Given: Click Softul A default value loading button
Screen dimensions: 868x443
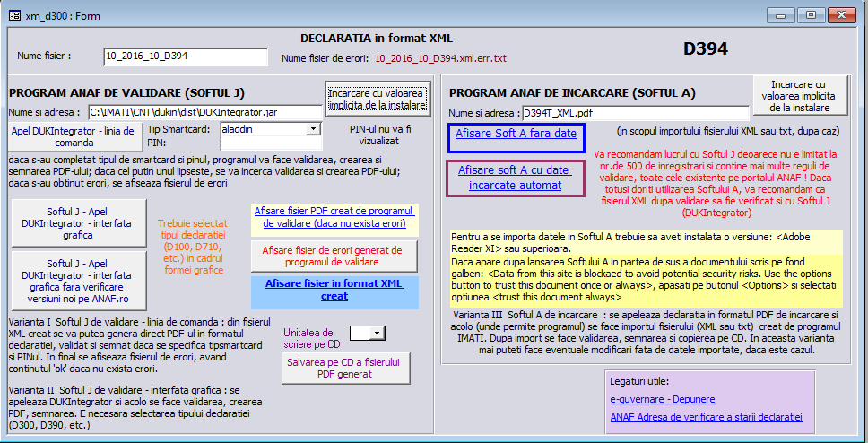Looking at the screenshot, I should point(801,96).
